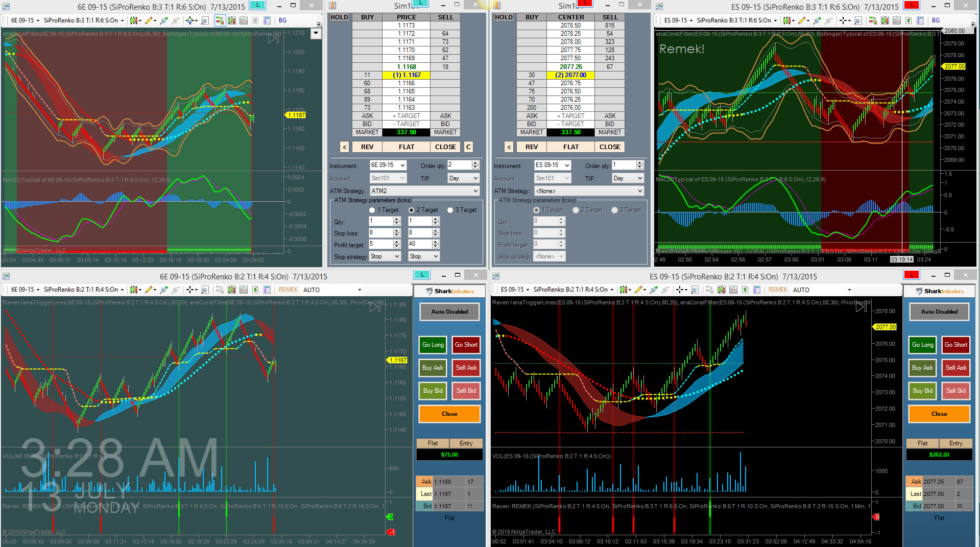Open chart style menu in ES B:3 chart toolbar
Screen dimensions: 980x547
pos(788,20)
